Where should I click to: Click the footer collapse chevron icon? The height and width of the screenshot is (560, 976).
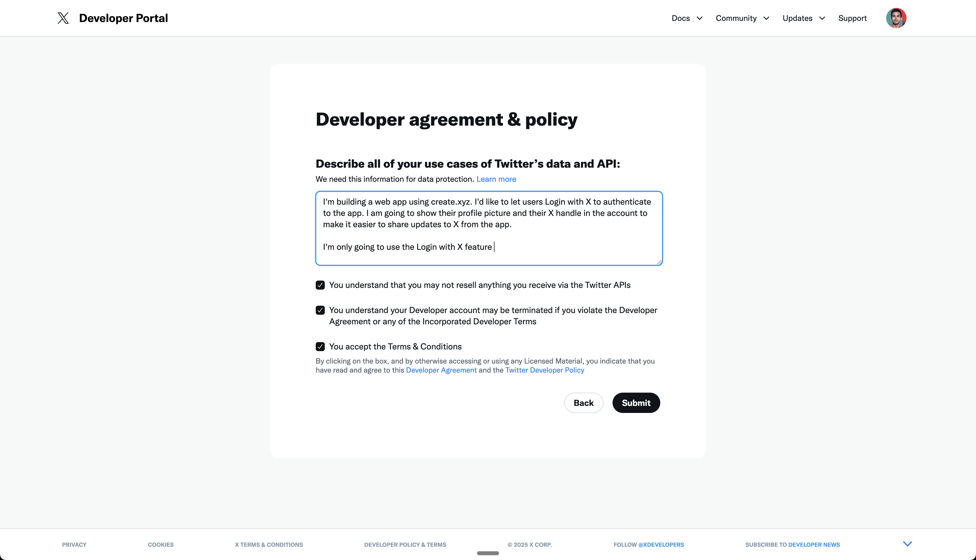(x=907, y=543)
